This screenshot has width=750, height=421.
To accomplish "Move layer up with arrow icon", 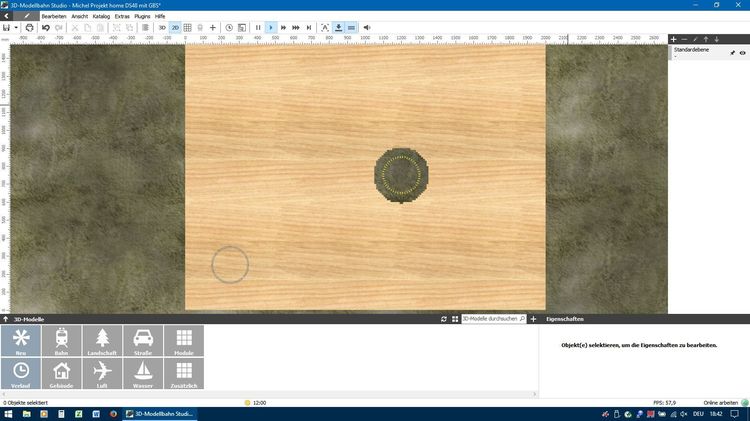I will (x=706, y=39).
